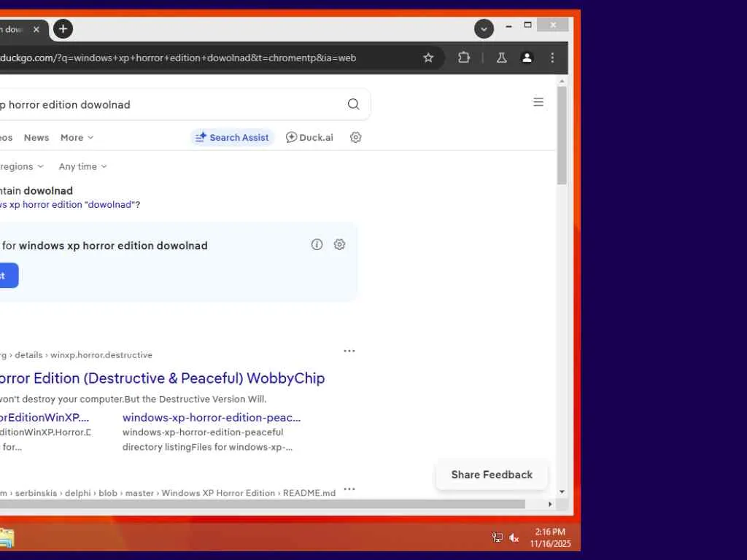Click the vertical scrollbar thumb

click(562, 135)
